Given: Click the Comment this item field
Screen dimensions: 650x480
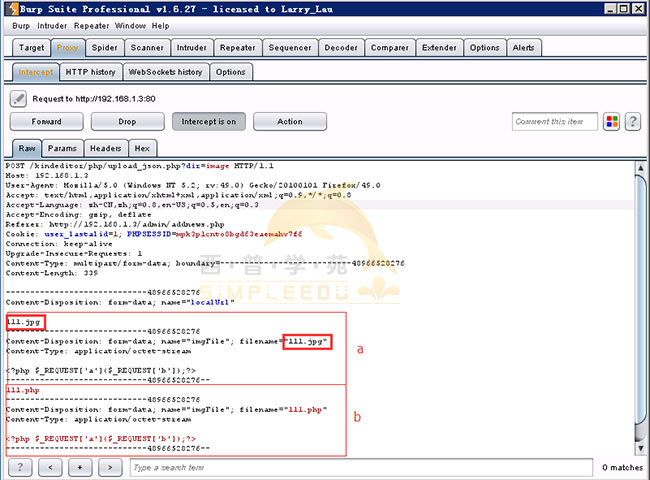Looking at the screenshot, I should [555, 121].
